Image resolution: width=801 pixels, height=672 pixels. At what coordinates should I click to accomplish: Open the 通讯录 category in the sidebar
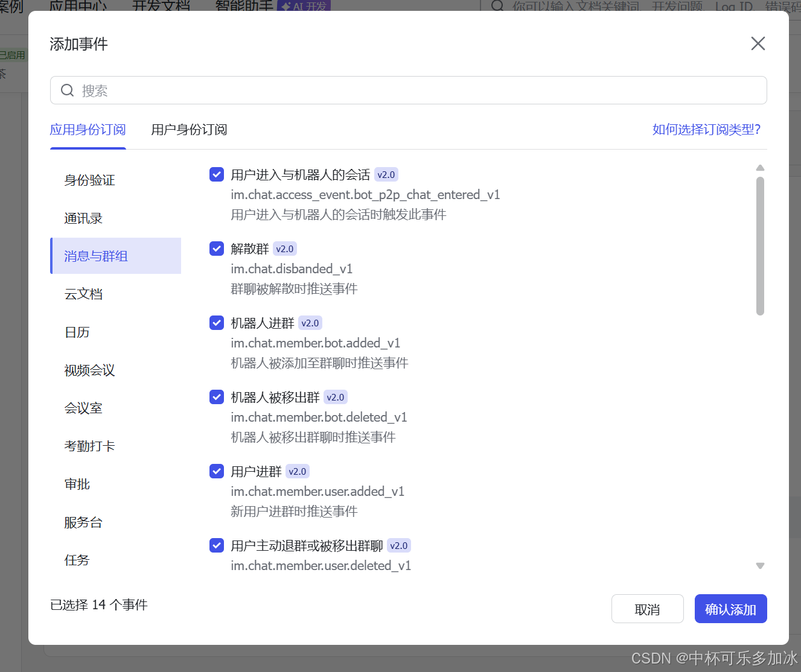(83, 218)
